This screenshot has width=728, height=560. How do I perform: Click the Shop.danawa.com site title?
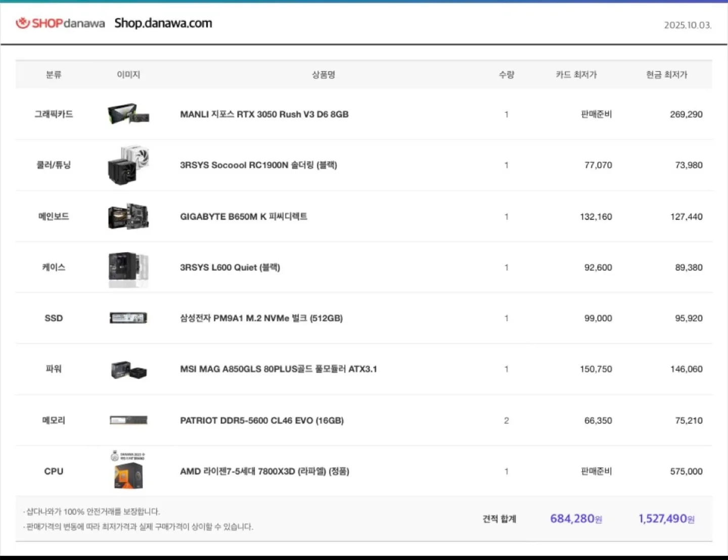click(163, 23)
